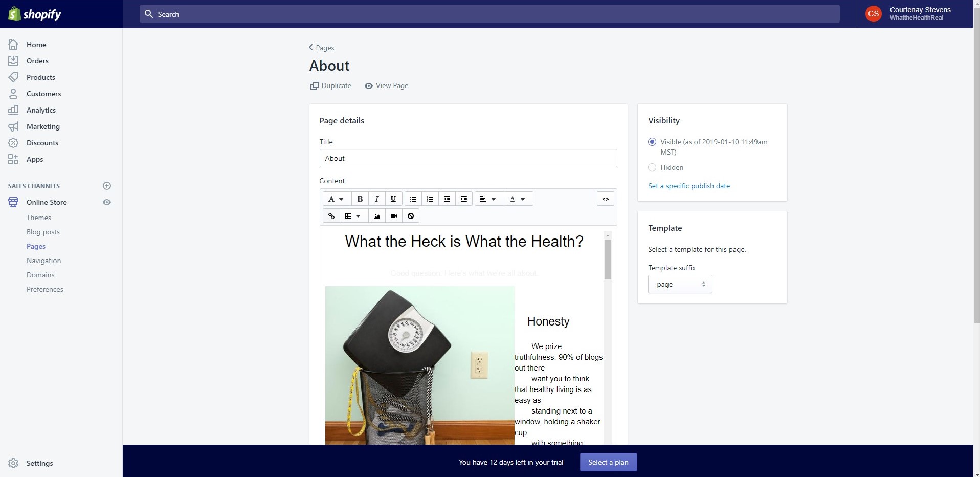Viewport: 980px width, 477px height.
Task: Duplicate the About page
Action: [331, 85]
